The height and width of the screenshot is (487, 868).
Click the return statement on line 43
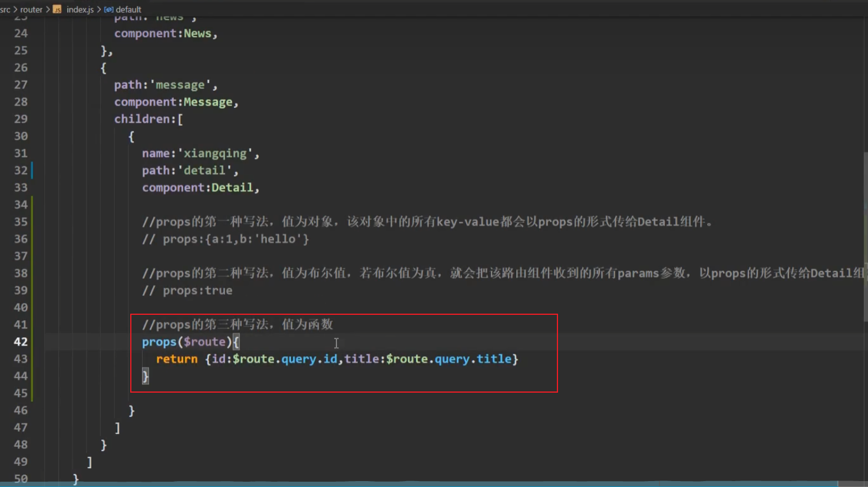point(337,359)
